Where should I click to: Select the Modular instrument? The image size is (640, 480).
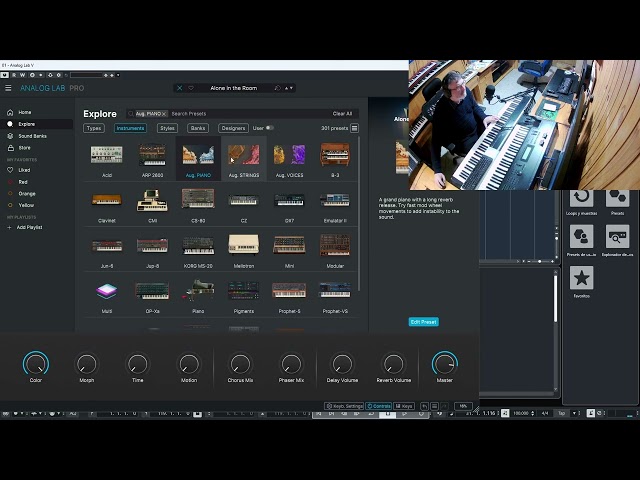[335, 250]
